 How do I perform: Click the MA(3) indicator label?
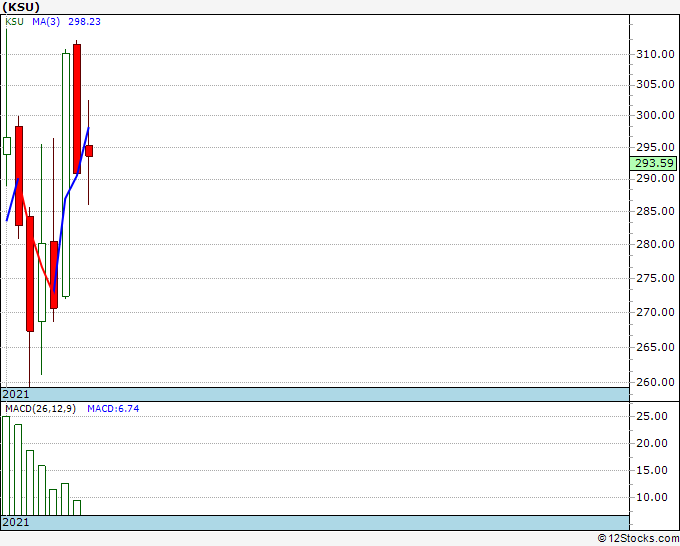[46, 22]
